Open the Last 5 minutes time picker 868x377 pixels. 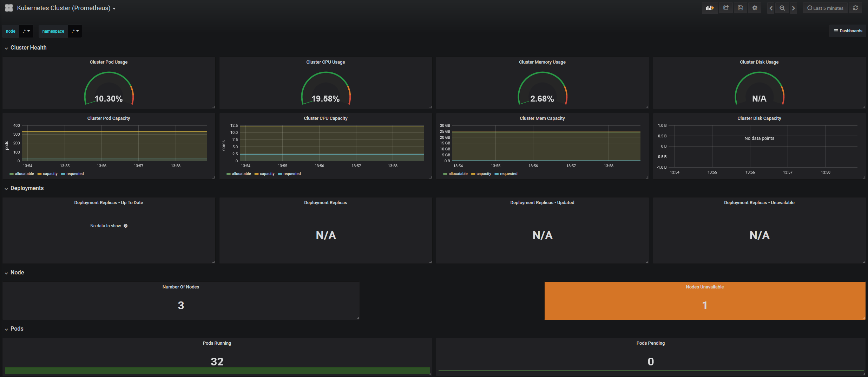825,8
